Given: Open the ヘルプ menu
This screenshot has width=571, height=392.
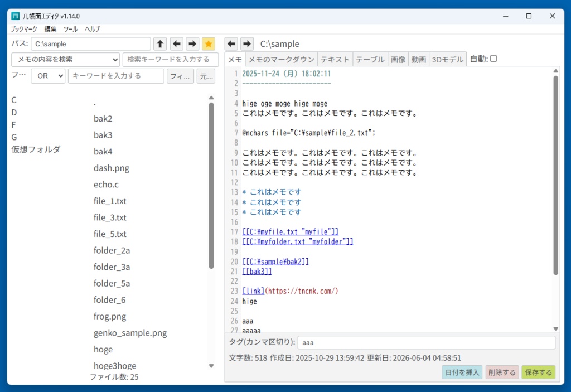Looking at the screenshot, I should 92,29.
